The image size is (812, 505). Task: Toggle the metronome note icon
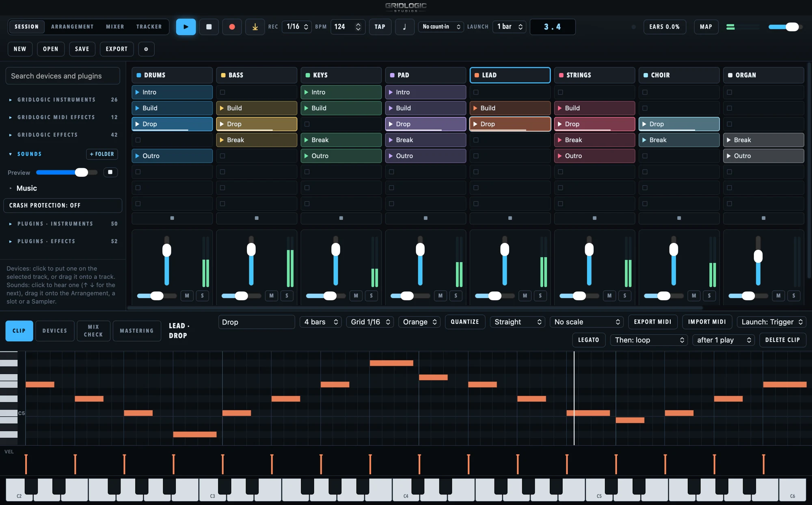pyautogui.click(x=404, y=27)
